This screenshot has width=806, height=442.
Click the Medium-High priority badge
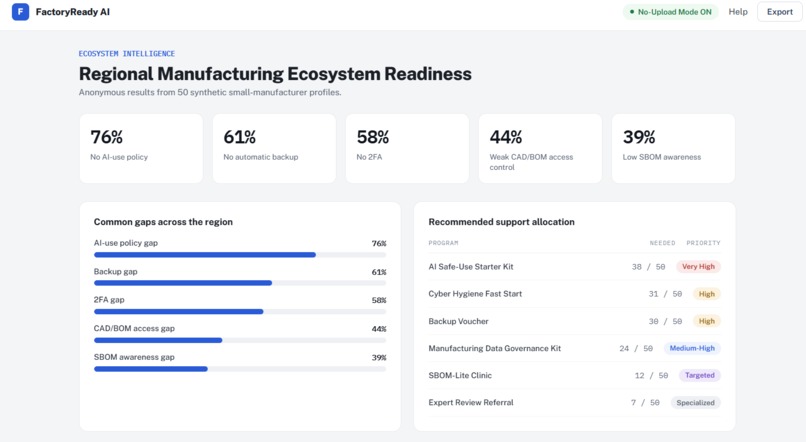(692, 348)
